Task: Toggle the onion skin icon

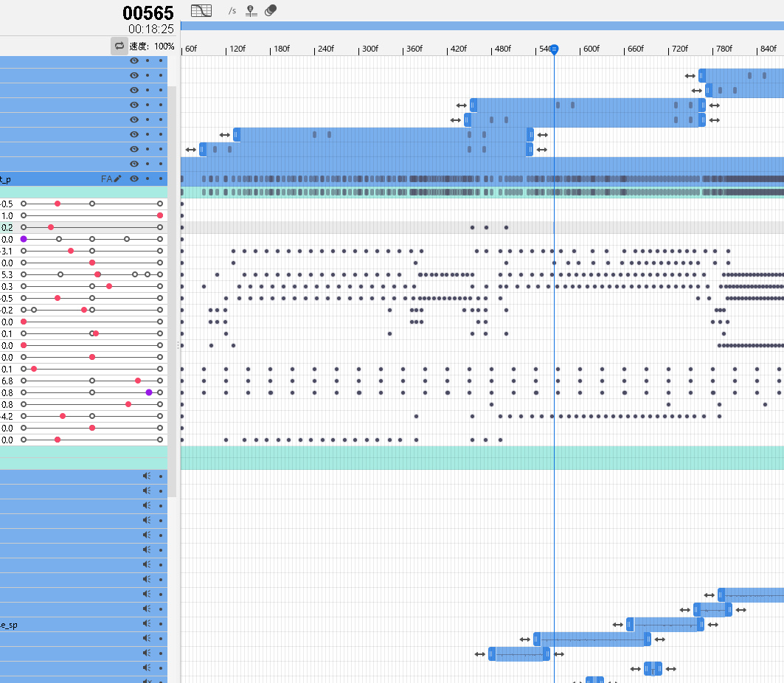Action: point(271,10)
